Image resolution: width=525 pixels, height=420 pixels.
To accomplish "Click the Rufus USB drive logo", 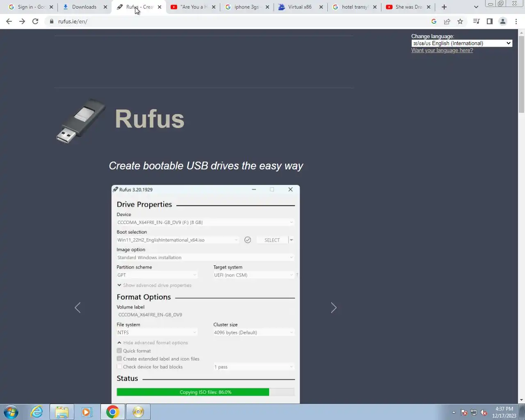I will [x=81, y=121].
